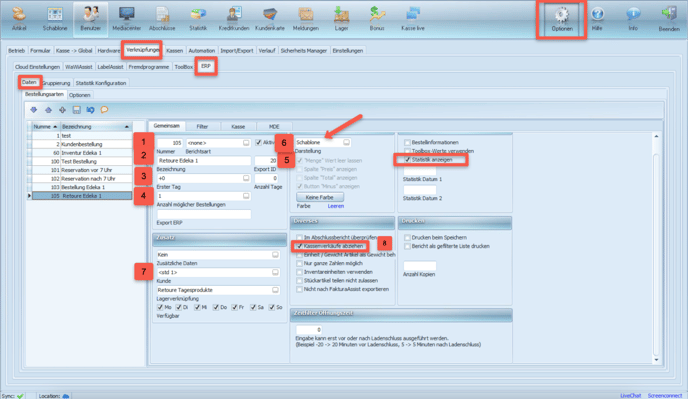Expand the Berichtsart dropdown
688x399 pixels.
(246, 143)
